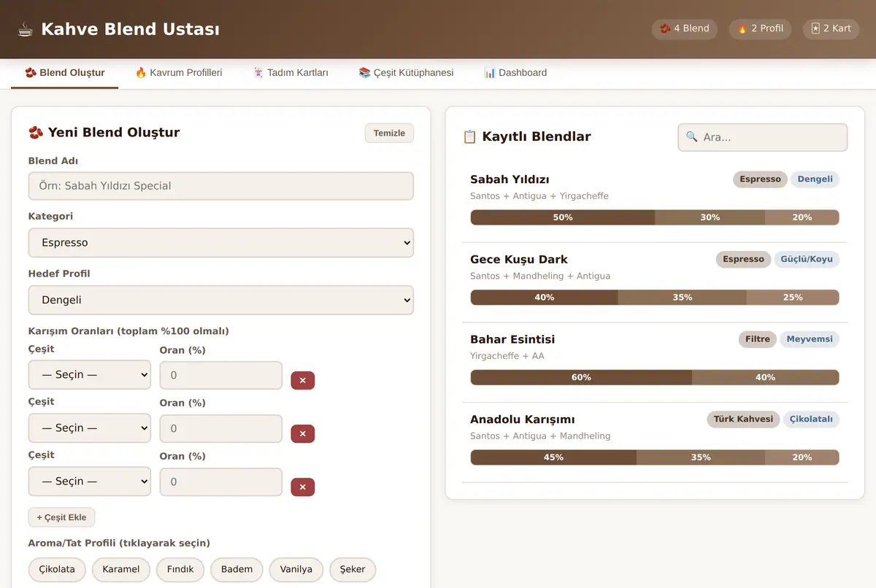Remove the first variety row with red X

click(x=302, y=380)
